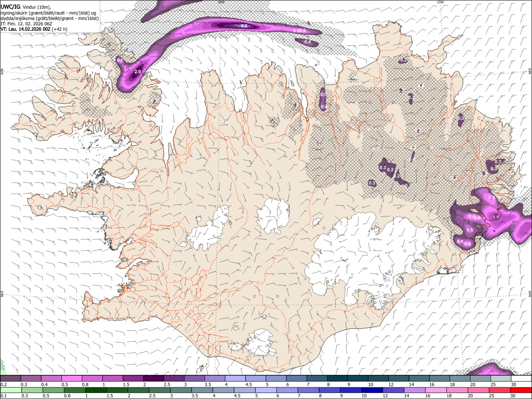Click the light pink 16 swatch in lower legend
The image size is (532, 399).
(436, 390)
